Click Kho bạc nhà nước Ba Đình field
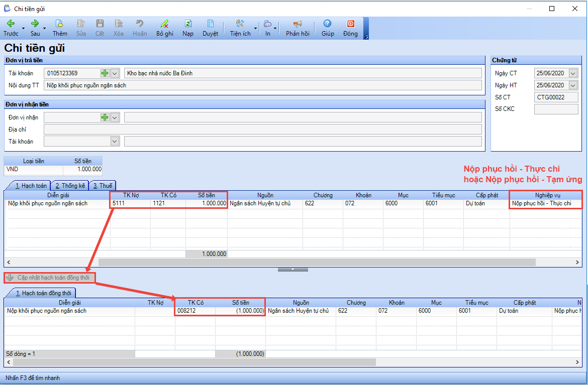This screenshot has height=385, width=588. point(303,73)
